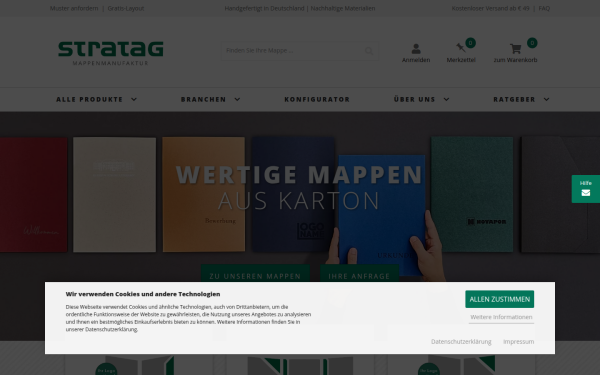Click the 'Kostenloser Versand ab € 49' text
Image resolution: width=600 pixels, height=375 pixels.
click(490, 8)
